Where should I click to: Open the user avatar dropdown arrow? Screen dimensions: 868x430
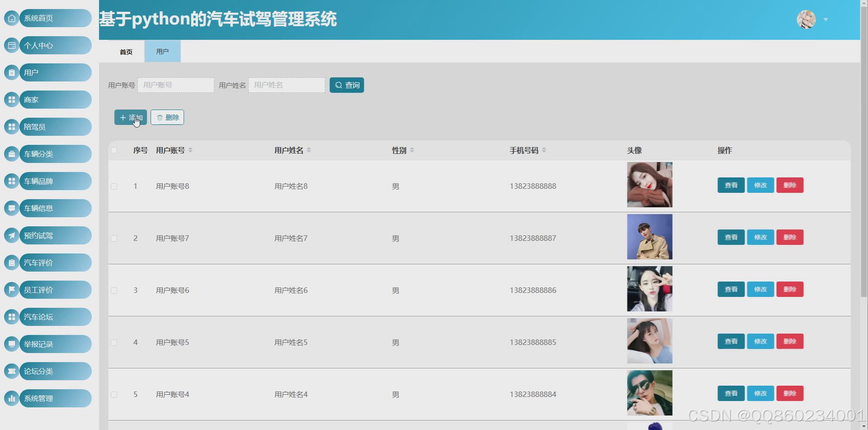tap(826, 19)
